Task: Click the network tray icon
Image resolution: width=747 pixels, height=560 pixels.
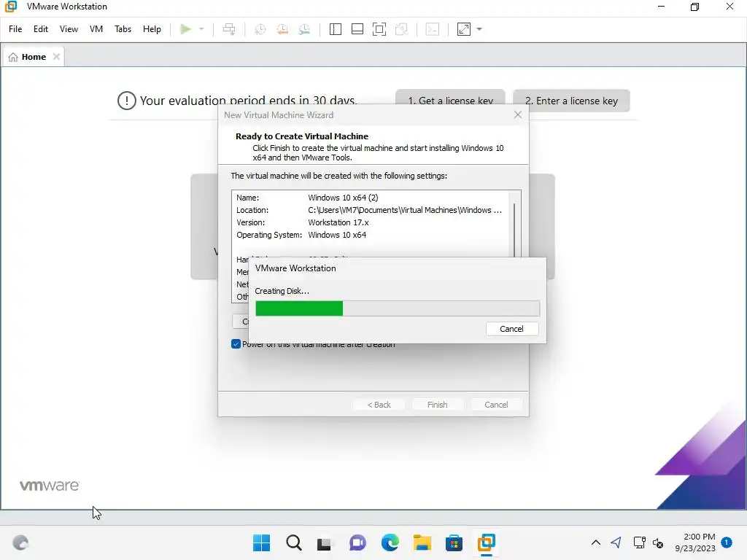Action: pyautogui.click(x=639, y=542)
